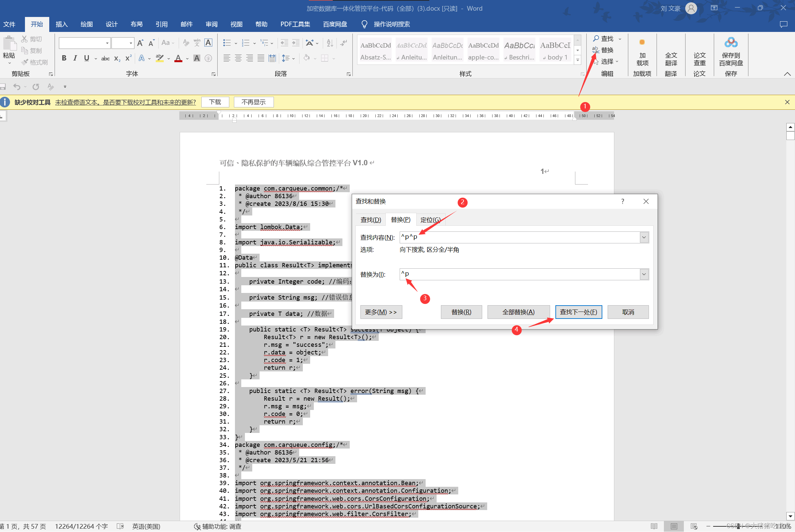The width and height of the screenshot is (795, 532).
Task: Toggle bold formatting in Font group
Action: coord(64,59)
